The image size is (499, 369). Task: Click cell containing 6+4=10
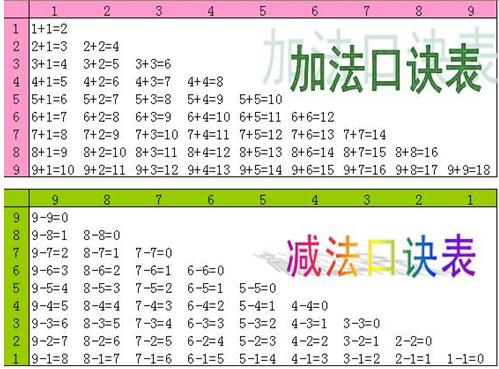(x=209, y=117)
